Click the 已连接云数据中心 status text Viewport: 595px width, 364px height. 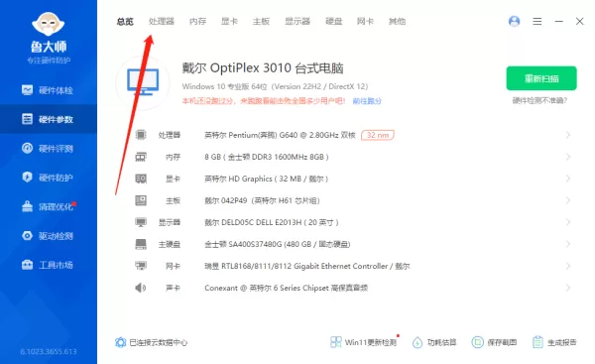point(158,342)
